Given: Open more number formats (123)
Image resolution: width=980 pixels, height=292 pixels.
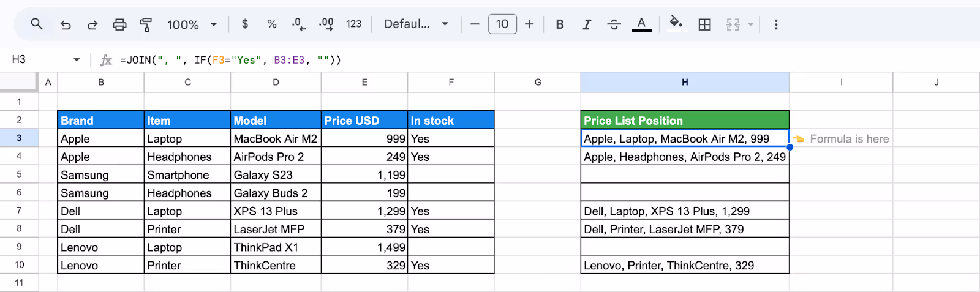Looking at the screenshot, I should [354, 24].
